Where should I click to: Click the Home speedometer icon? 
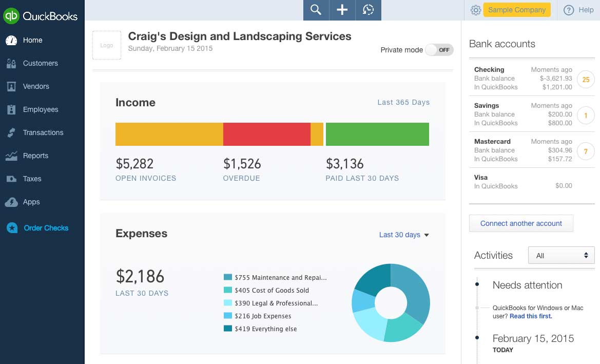click(x=11, y=40)
